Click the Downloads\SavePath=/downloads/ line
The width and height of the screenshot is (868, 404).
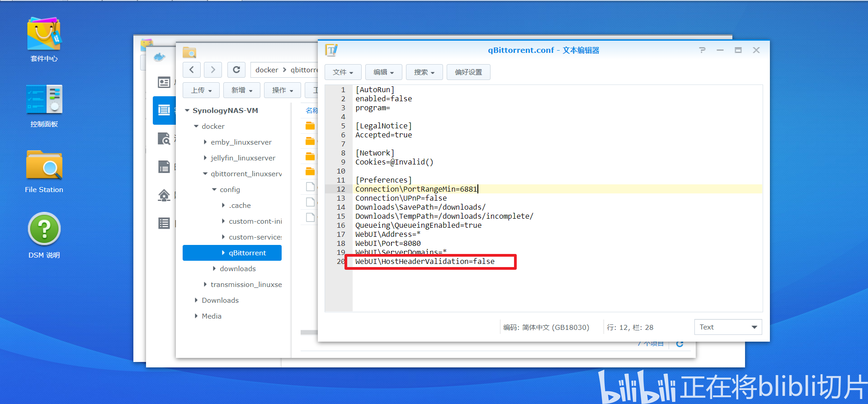pos(420,207)
